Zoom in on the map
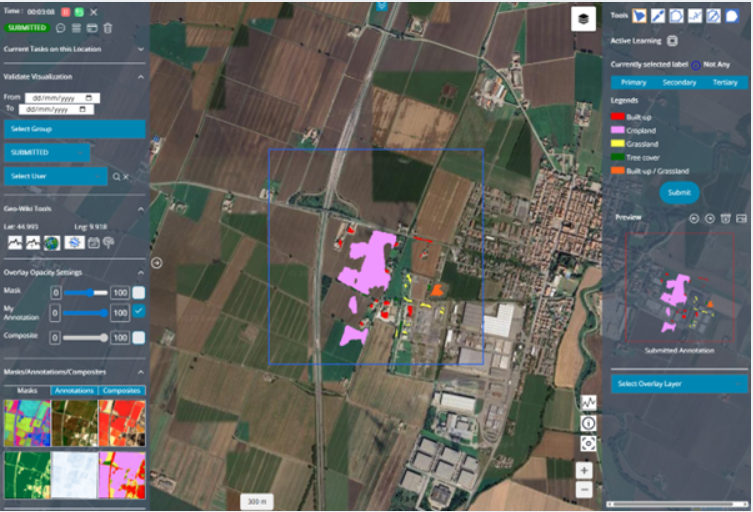The image size is (753, 512). pos(584,470)
